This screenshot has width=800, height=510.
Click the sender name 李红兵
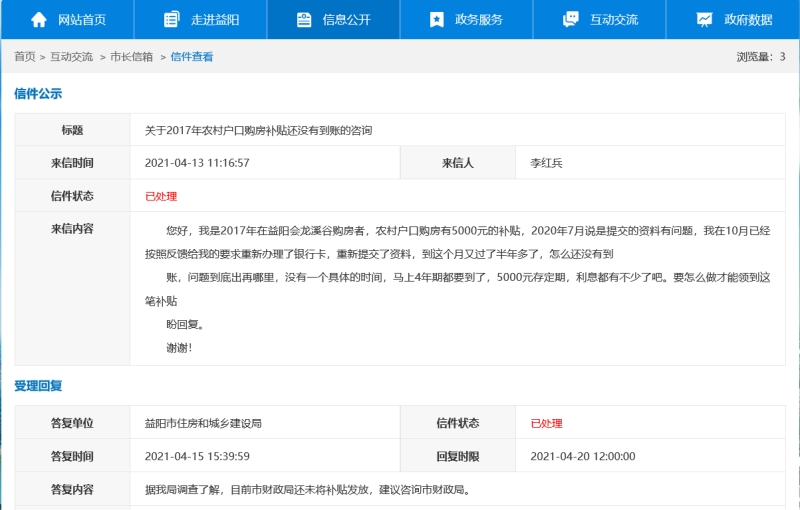click(x=546, y=163)
